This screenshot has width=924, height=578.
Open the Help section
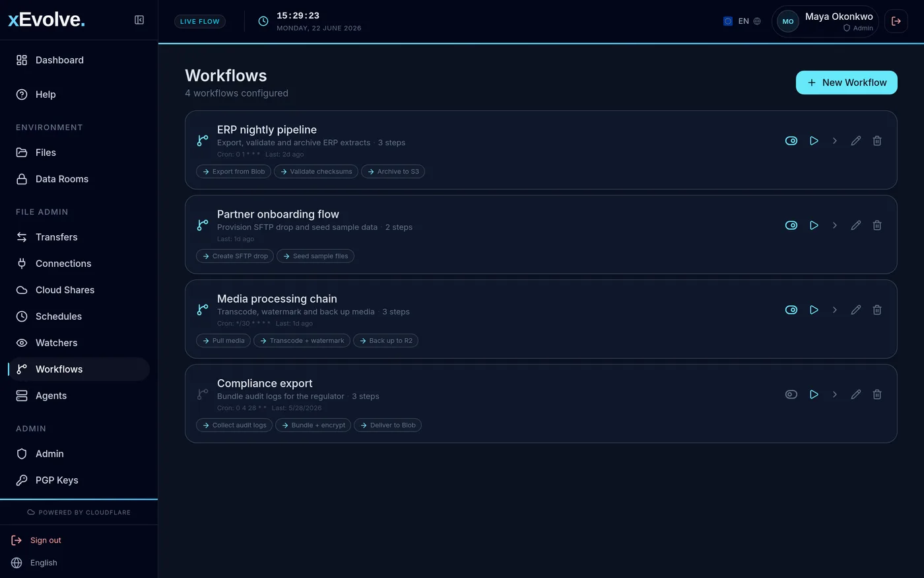click(x=79, y=94)
